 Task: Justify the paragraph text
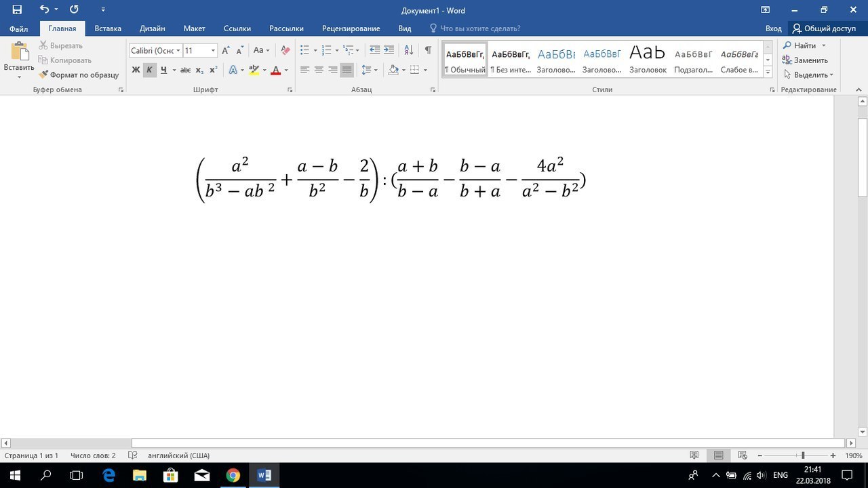pos(347,70)
